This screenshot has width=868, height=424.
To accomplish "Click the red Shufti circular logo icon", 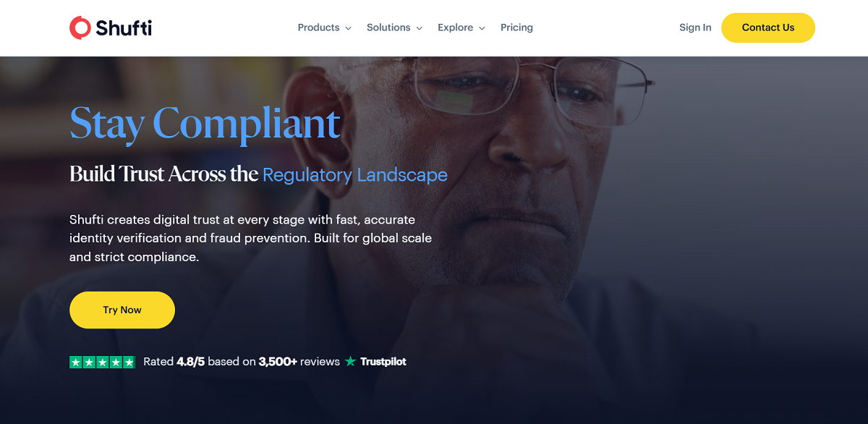I will [x=80, y=27].
